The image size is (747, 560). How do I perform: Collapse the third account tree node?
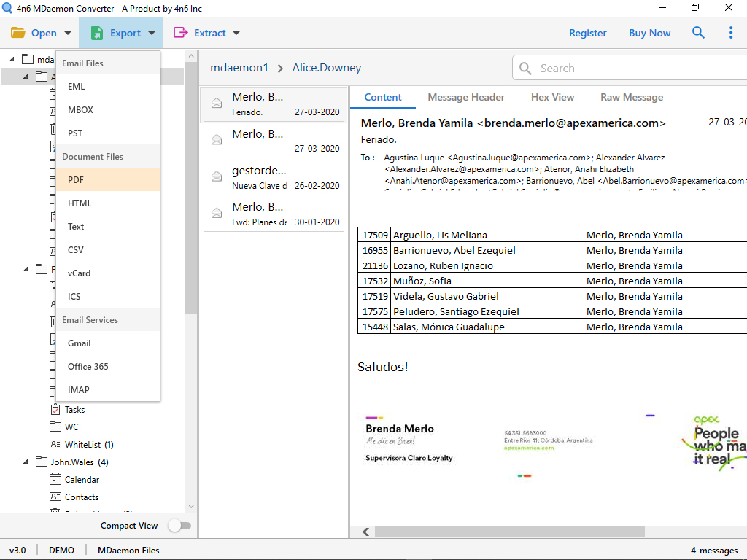[26, 270]
